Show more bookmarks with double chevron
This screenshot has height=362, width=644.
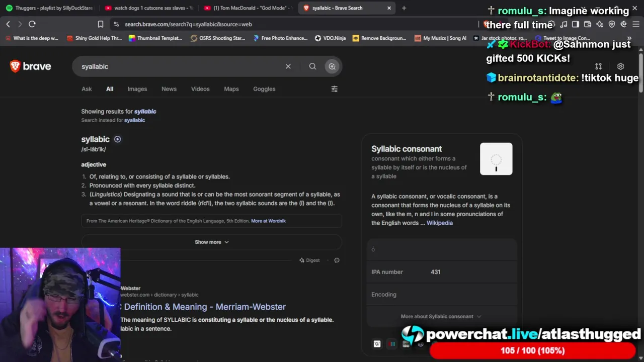click(629, 38)
